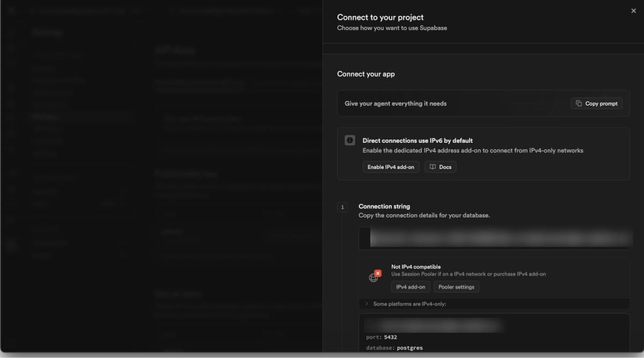Click the Copy prompt button
The image size is (644, 358).
coord(597,104)
